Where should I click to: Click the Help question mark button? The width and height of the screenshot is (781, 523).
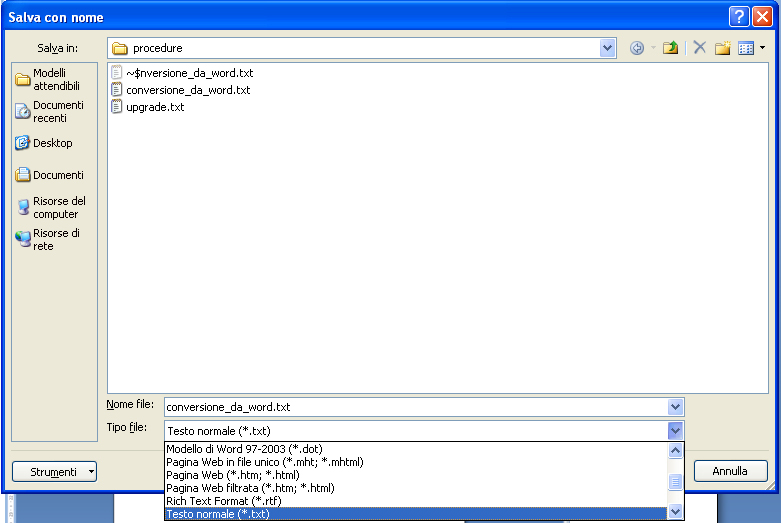pyautogui.click(x=739, y=16)
